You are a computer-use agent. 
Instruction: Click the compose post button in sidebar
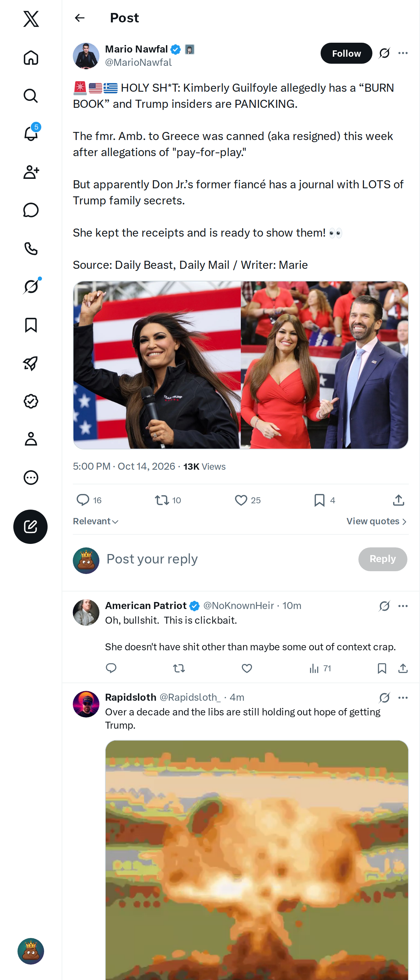coord(30,526)
